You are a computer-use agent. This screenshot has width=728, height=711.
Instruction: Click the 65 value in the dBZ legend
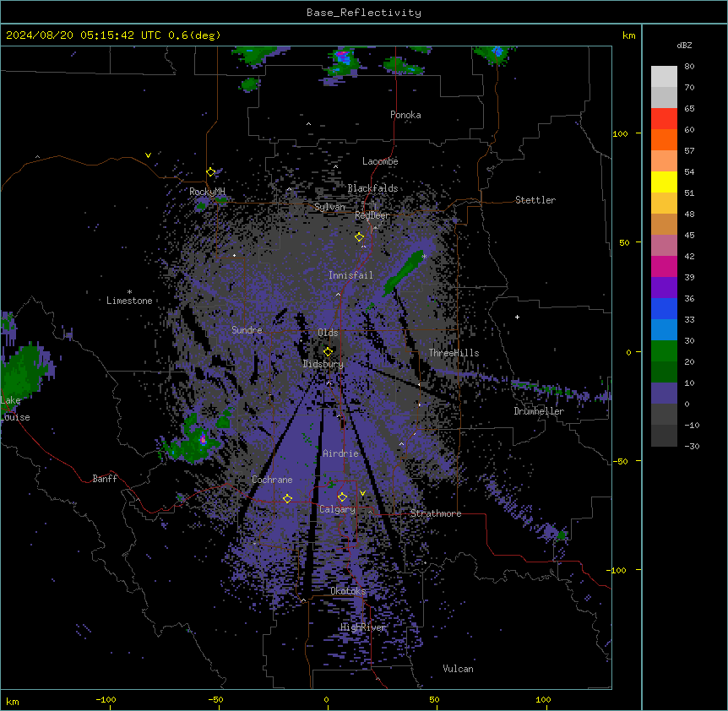point(689,109)
